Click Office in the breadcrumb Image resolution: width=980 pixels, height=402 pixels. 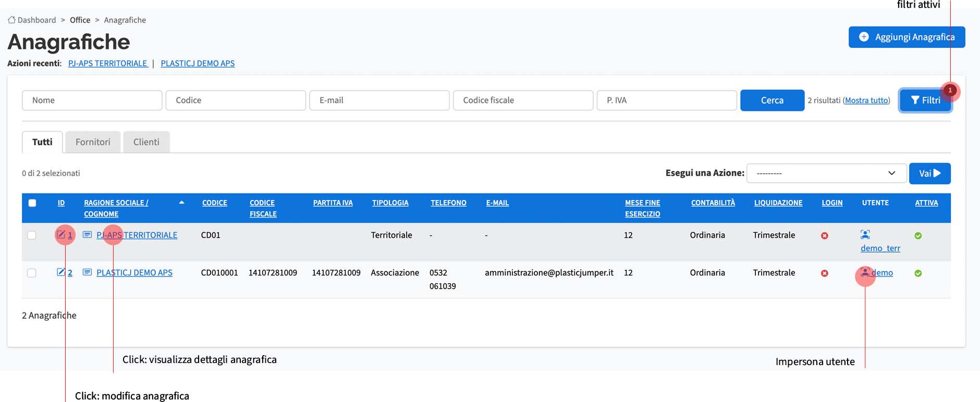coord(80,20)
